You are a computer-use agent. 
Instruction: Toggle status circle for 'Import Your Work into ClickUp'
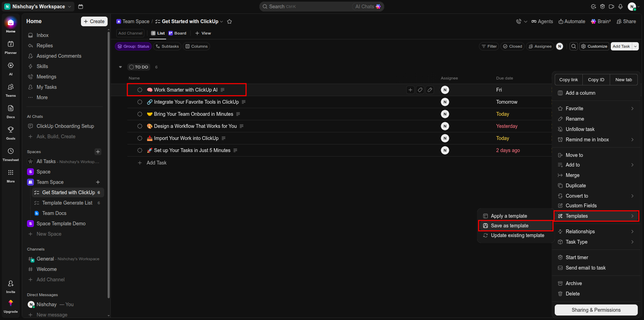(140, 138)
